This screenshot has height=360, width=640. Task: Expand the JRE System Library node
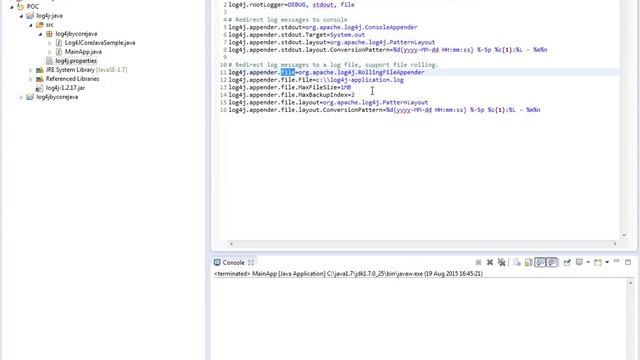pyautogui.click(x=31, y=70)
